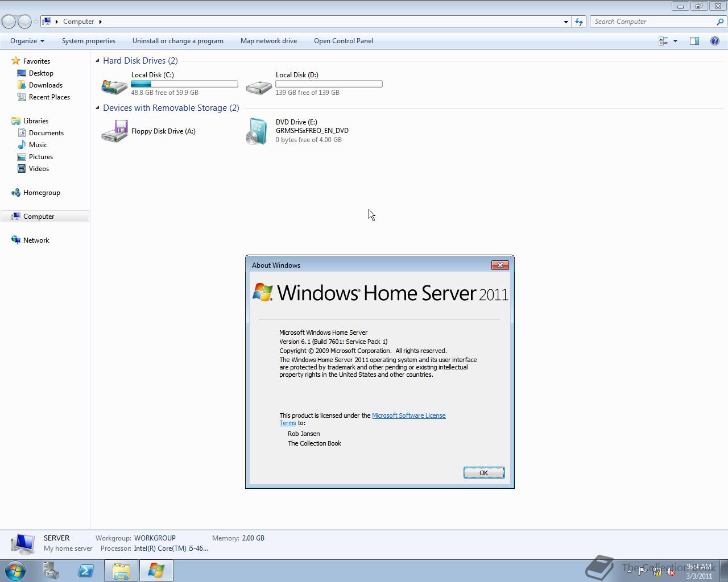Click the Back navigation button
The width and height of the screenshot is (728, 582).
tap(9, 22)
